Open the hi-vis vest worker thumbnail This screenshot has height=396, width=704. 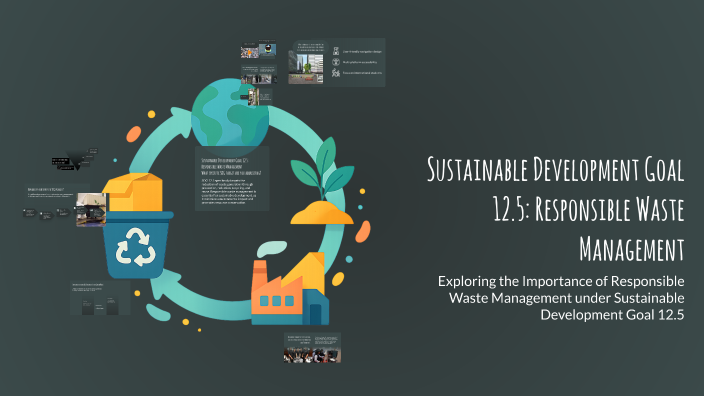268,49
